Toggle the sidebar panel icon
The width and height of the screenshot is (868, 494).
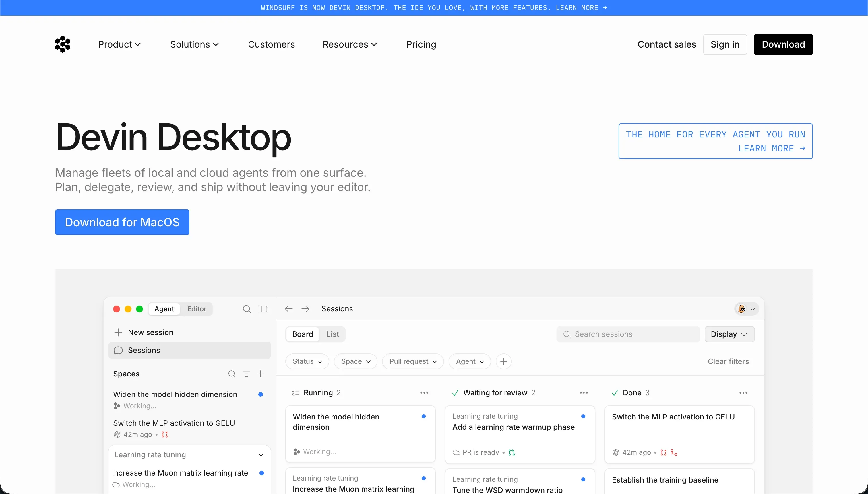pos(263,309)
